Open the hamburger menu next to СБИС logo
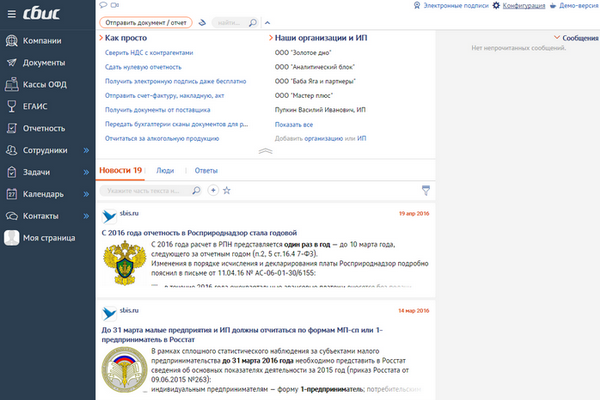600x400 pixels. (11, 14)
